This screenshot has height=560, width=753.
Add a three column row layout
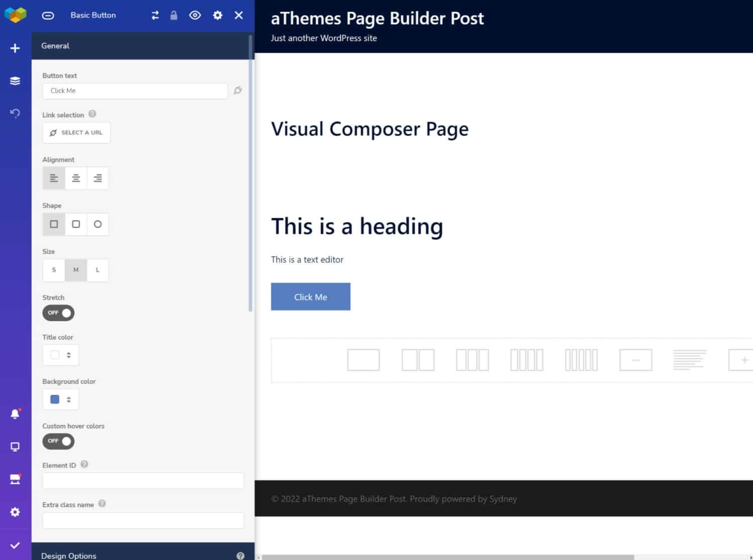point(472,360)
